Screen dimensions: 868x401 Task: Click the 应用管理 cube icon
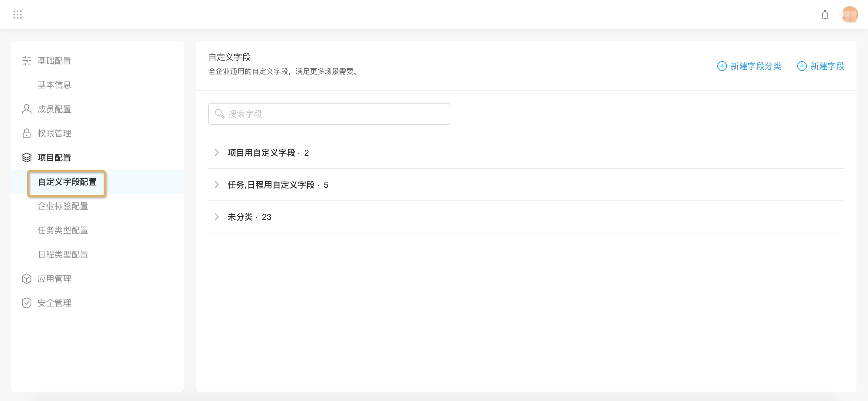pos(27,279)
